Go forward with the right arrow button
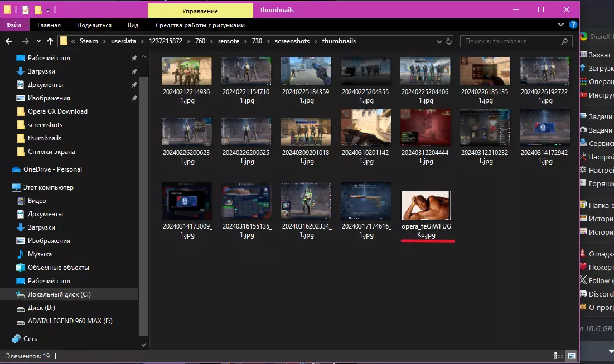 point(26,41)
